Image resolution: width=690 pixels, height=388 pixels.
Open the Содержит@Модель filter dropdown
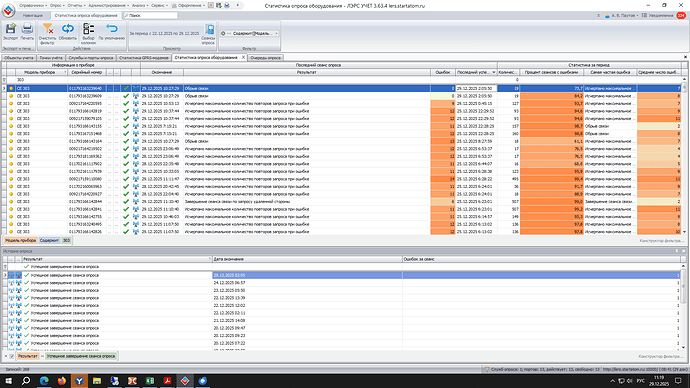pos(276,33)
